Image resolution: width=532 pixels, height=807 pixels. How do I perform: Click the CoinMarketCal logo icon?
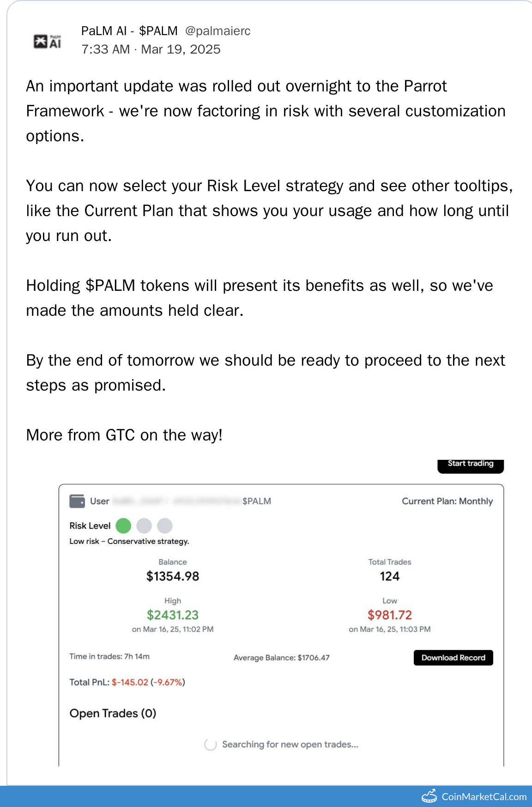coord(429,796)
